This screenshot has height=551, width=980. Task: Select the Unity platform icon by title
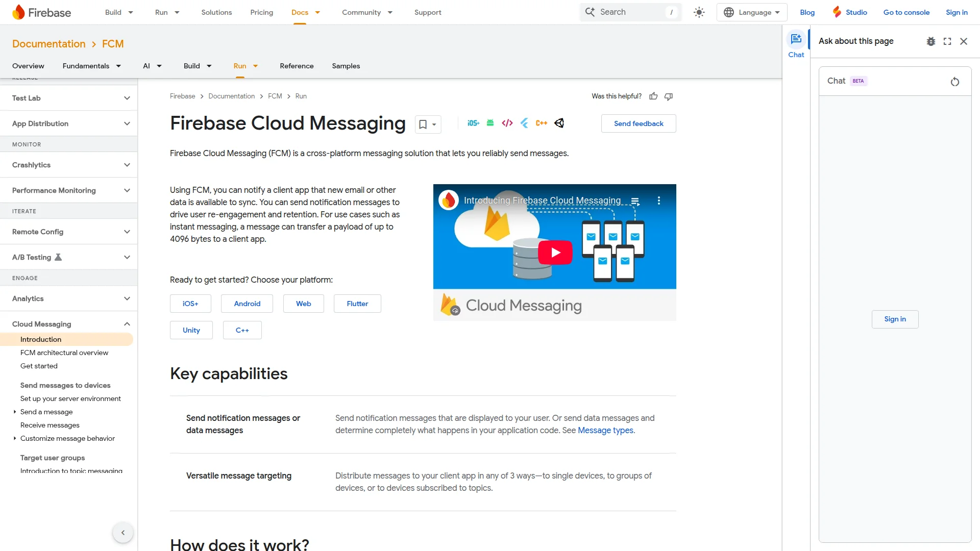click(x=559, y=123)
